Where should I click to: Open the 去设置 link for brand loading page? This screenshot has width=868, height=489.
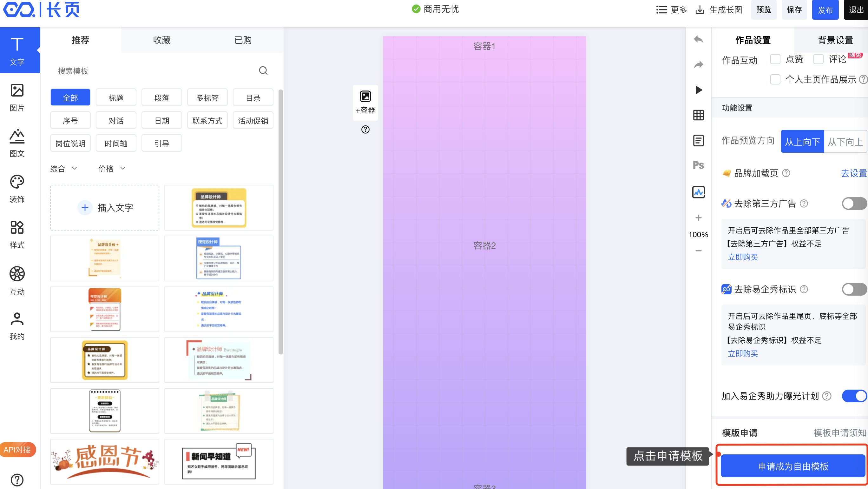tap(853, 173)
